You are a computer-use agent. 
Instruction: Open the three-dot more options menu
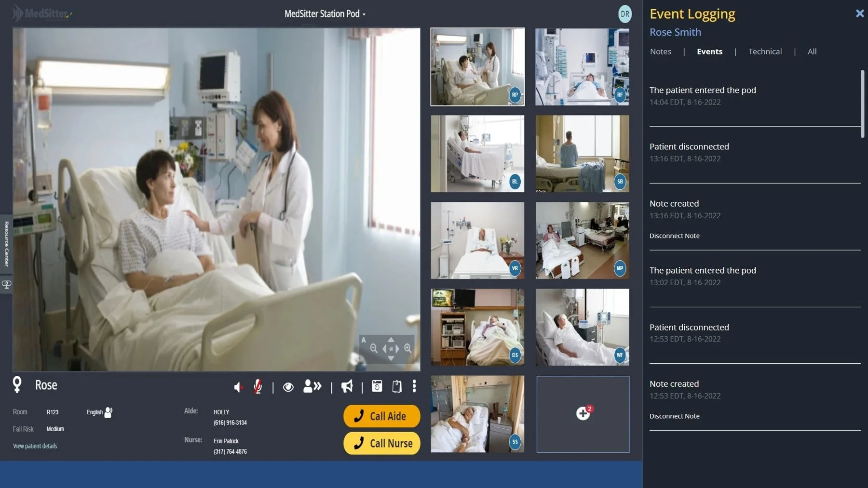(x=414, y=386)
